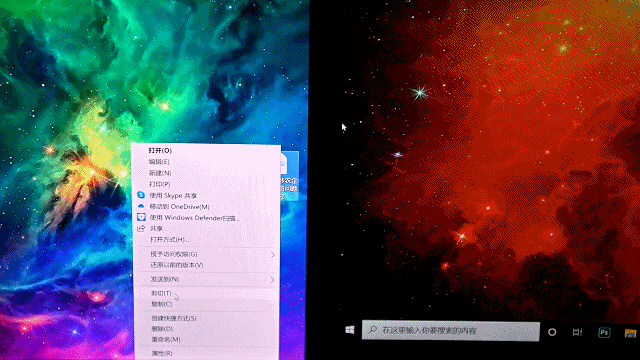
Task: Expand the 发送到(N) submenu arrow
Action: [272, 280]
